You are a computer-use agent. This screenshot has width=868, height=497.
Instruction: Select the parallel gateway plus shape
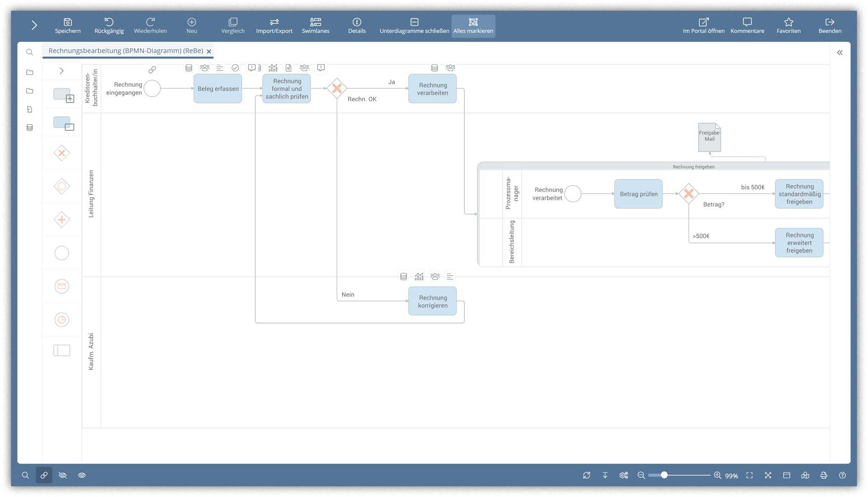tap(62, 220)
